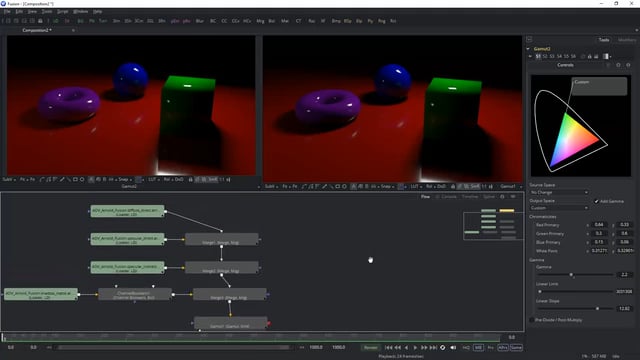Image resolution: width=640 pixels, height=360 pixels.
Task: Add a Camera 3D (3Cm) tool
Action: [139, 21]
